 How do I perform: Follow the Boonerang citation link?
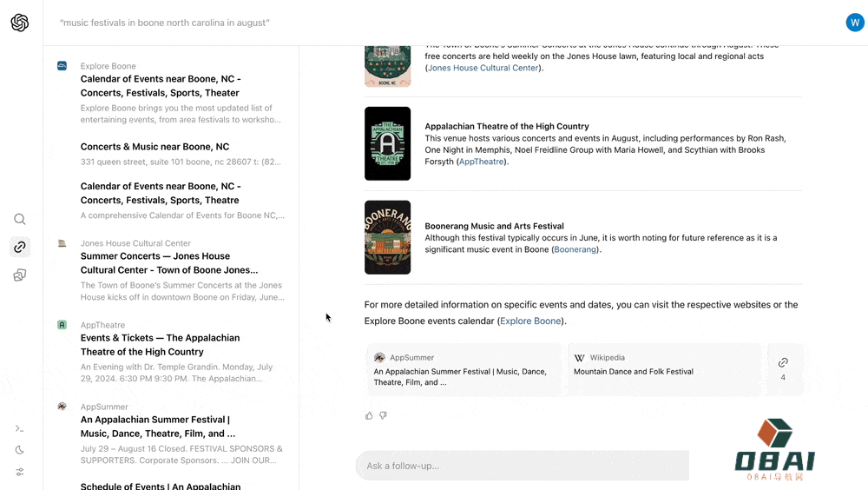[575, 249]
